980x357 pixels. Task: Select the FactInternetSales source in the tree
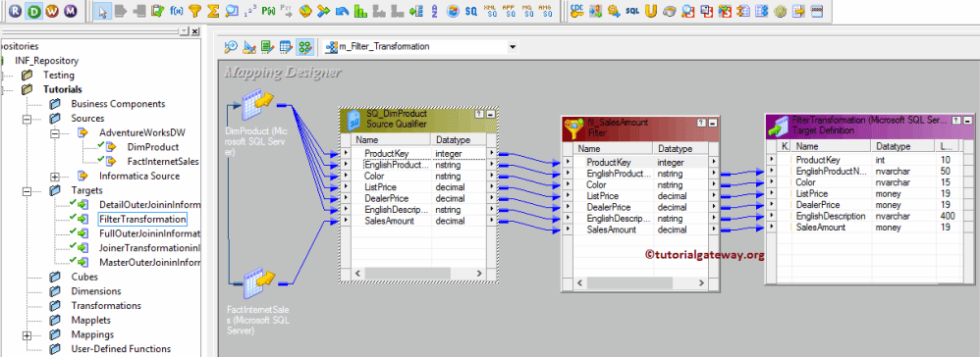tap(162, 162)
